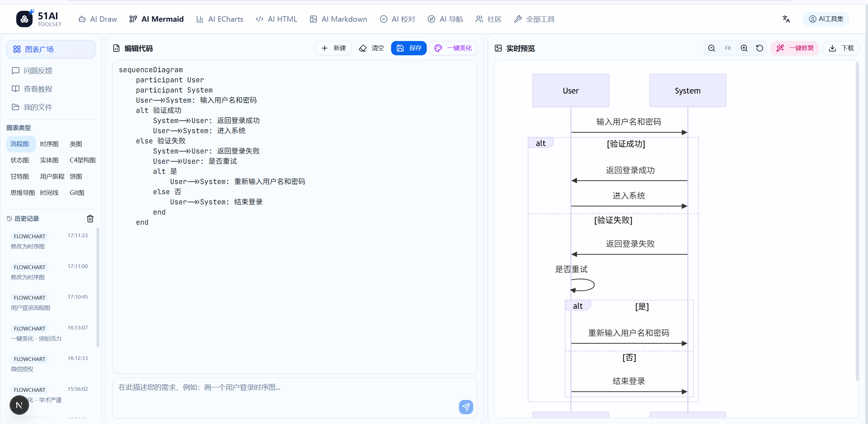Select the 流程图 chart type
This screenshot has width=868, height=424.
[x=20, y=144]
